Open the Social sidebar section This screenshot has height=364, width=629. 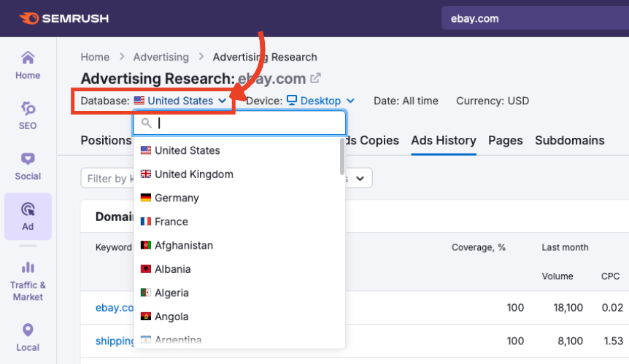[x=28, y=166]
